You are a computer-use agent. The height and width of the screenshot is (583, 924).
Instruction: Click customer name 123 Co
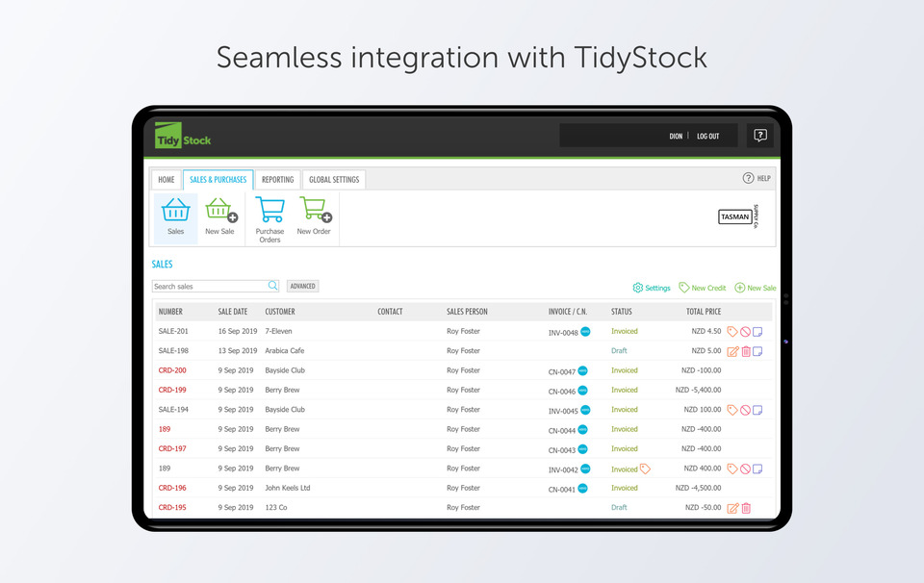point(276,508)
